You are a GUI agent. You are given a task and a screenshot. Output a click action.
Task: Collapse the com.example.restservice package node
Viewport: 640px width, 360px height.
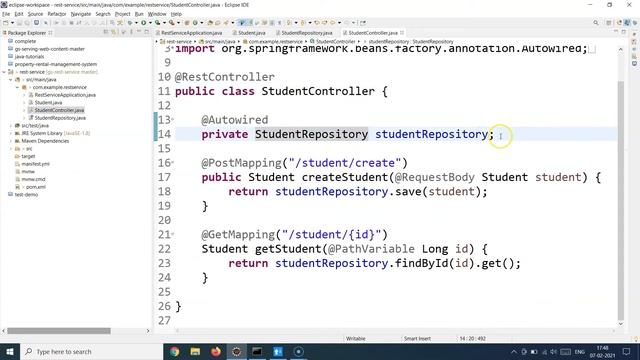tap(18, 87)
